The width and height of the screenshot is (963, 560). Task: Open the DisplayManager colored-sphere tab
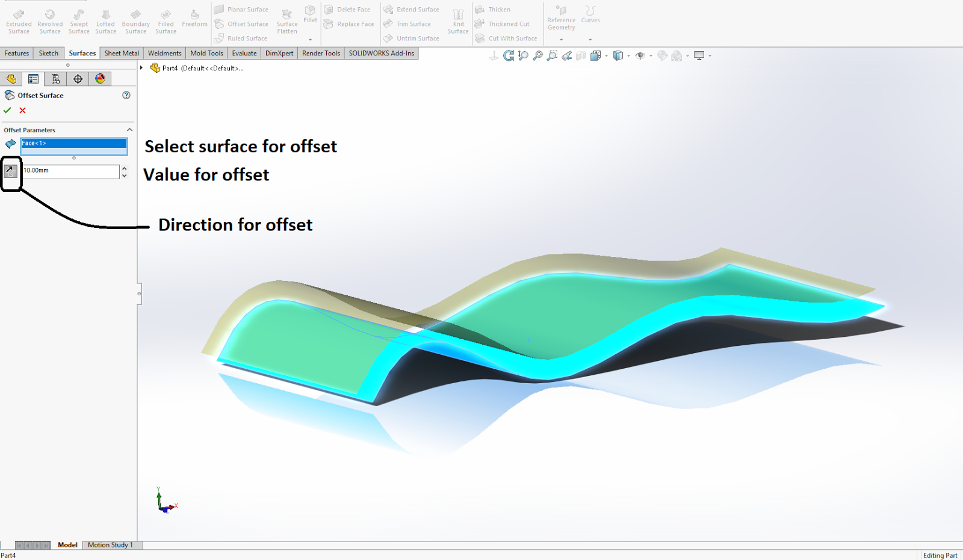click(100, 78)
